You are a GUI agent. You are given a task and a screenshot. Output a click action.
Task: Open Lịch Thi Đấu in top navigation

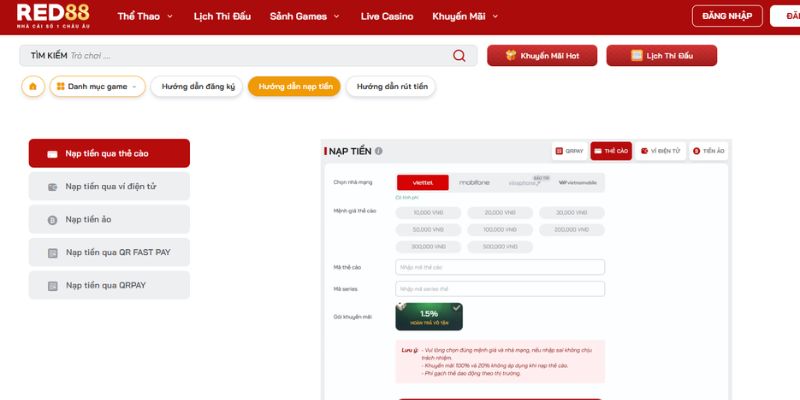[222, 16]
